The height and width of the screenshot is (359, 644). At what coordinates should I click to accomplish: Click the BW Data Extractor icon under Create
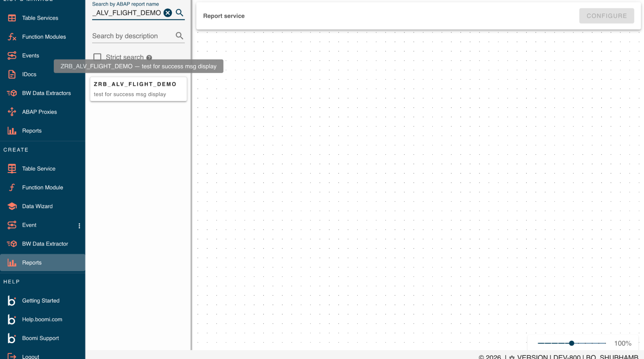click(12, 244)
